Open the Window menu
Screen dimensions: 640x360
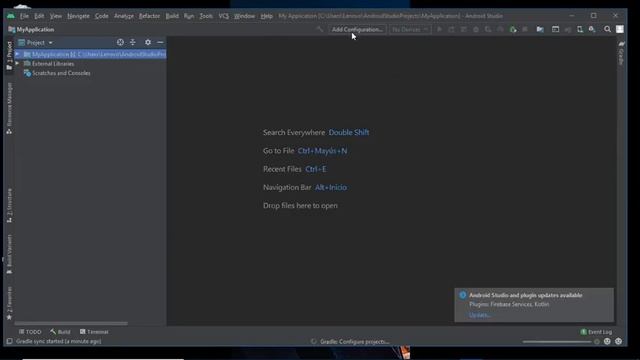coord(244,16)
